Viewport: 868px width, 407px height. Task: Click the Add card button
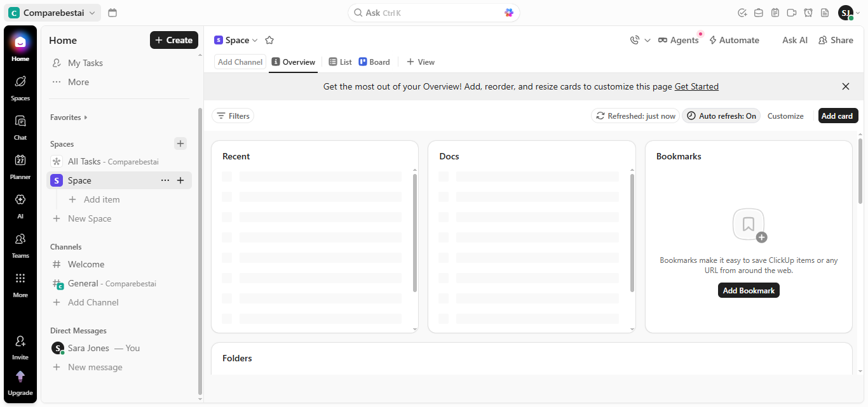click(x=838, y=116)
